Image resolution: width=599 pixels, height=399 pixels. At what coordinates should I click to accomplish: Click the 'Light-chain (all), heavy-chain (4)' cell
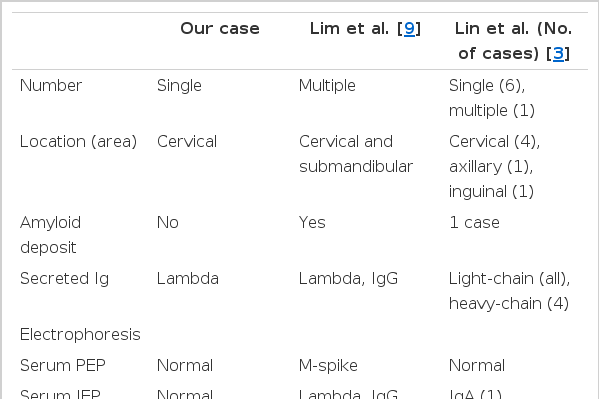[x=509, y=291]
